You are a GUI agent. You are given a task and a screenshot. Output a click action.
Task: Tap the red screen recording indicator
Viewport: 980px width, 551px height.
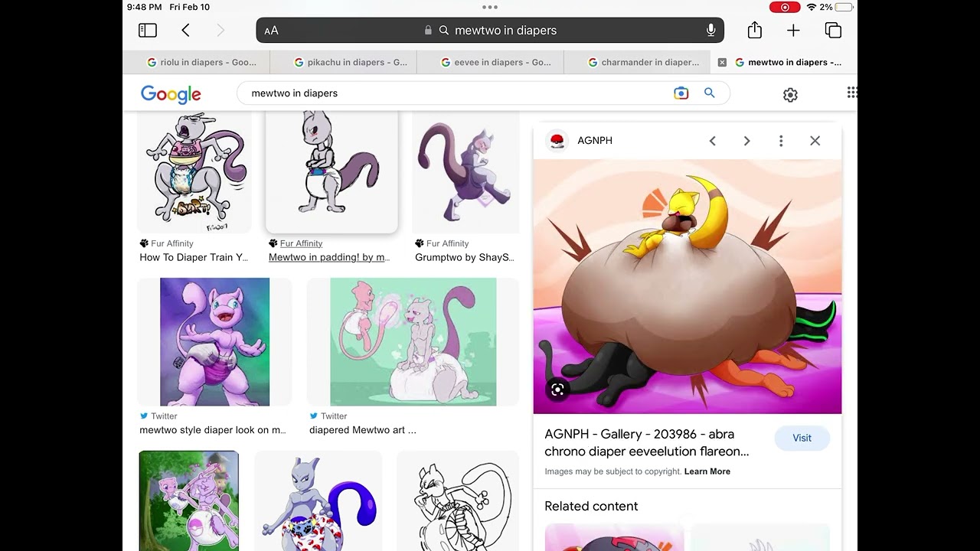(x=785, y=7)
